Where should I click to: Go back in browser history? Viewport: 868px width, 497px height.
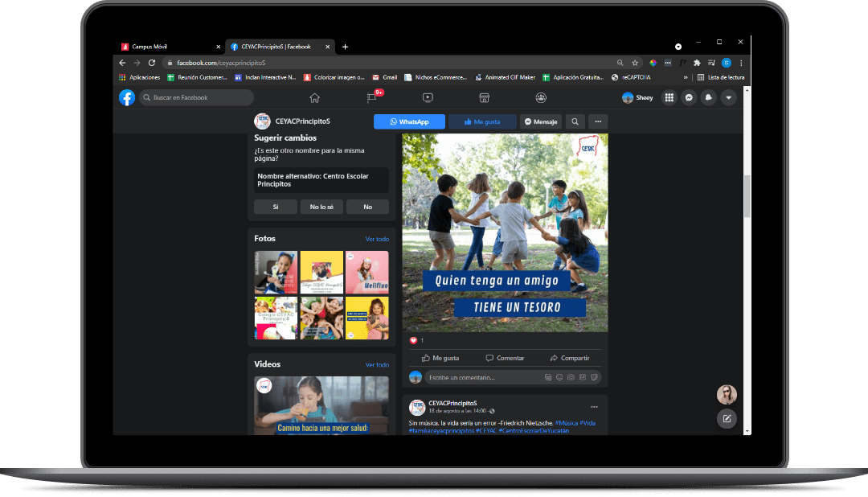(x=123, y=64)
